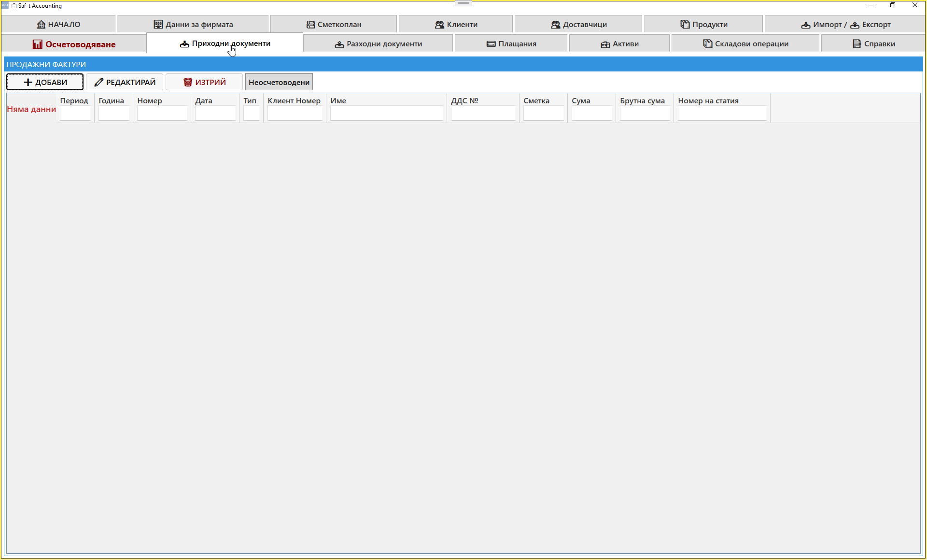The image size is (927, 560).
Task: Click the Период column header
Action: pos(74,101)
